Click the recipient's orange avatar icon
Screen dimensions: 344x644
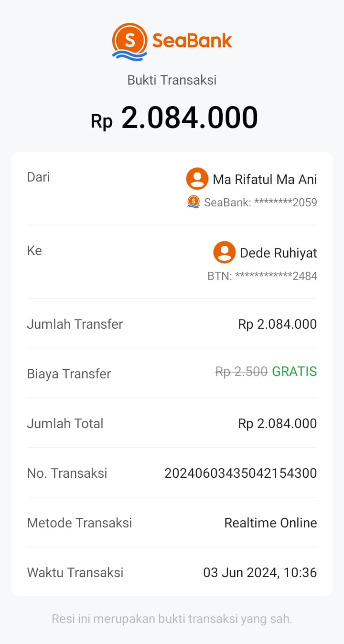pyautogui.click(x=224, y=253)
